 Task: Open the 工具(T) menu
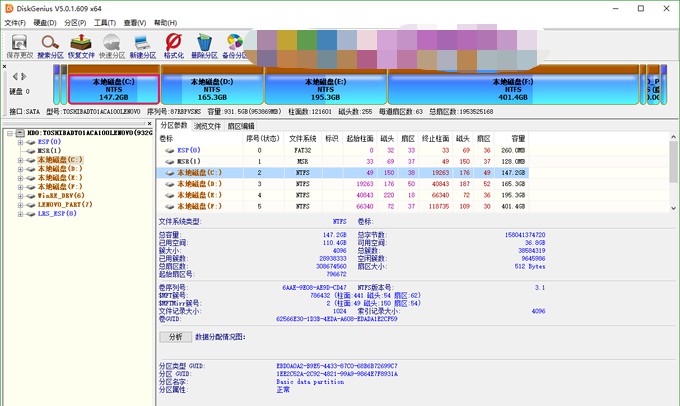[x=105, y=22]
